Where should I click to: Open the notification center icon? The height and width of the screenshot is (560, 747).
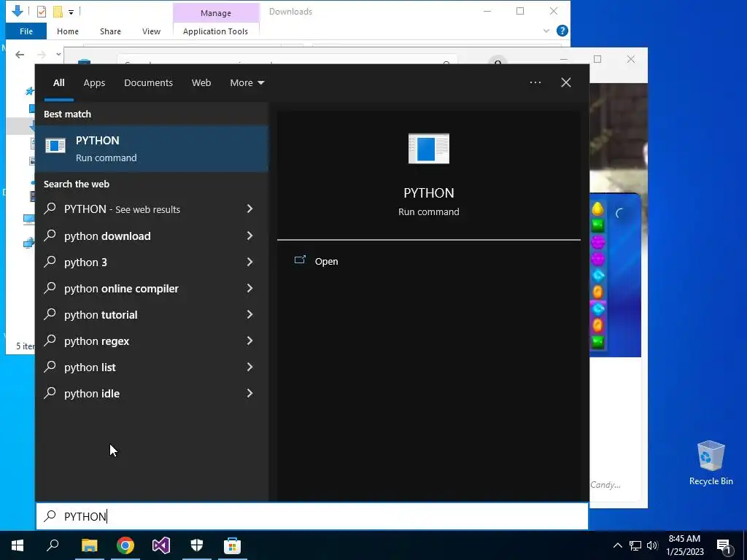tap(726, 546)
